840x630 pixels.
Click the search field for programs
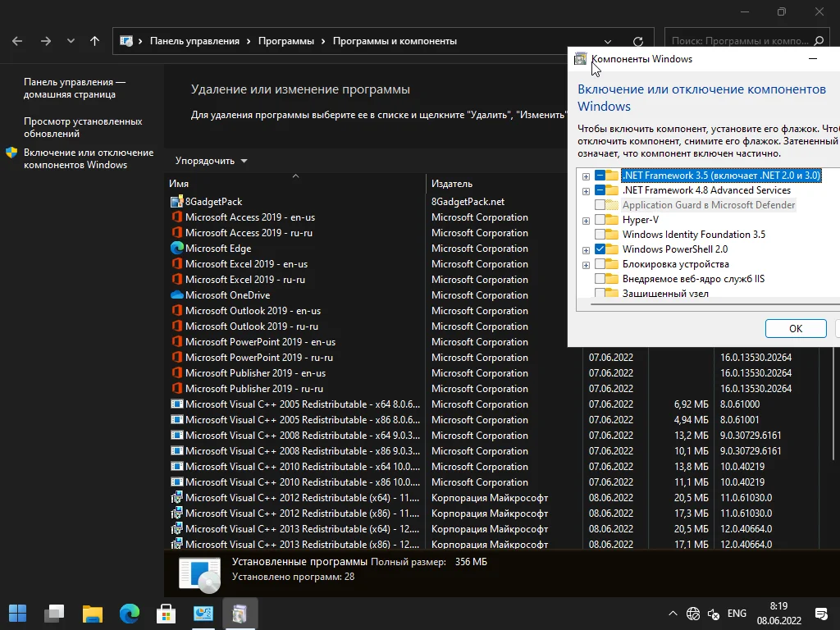click(x=739, y=41)
